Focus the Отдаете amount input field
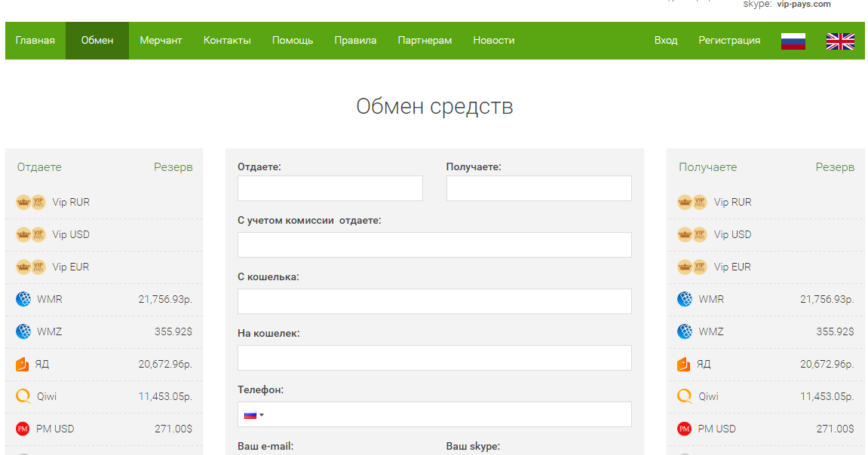 point(330,188)
